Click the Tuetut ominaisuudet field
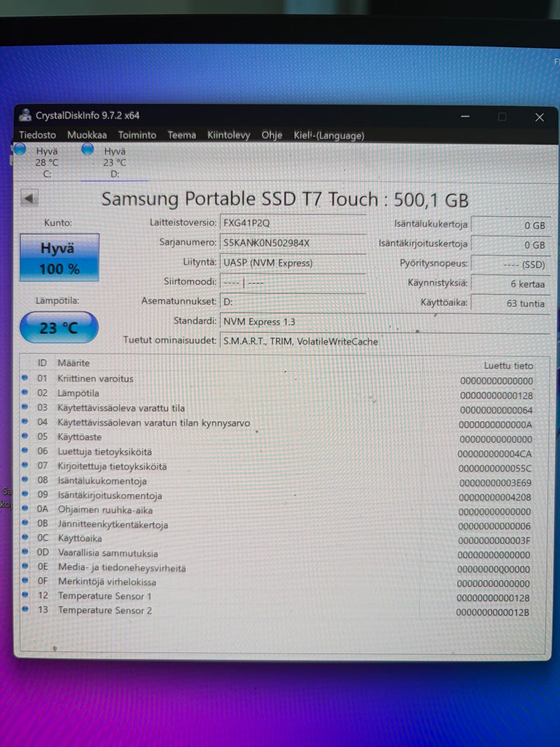560x747 pixels. pyautogui.click(x=385, y=341)
